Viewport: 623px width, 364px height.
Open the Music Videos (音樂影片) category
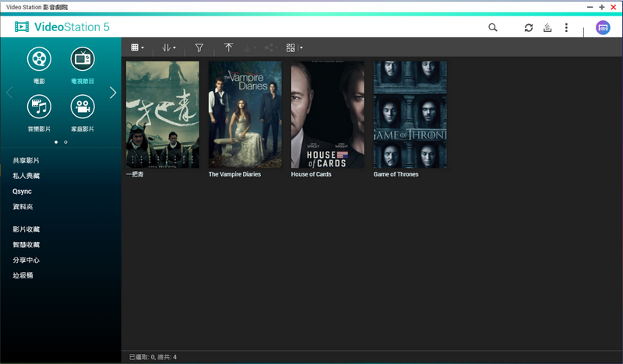pos(39,107)
